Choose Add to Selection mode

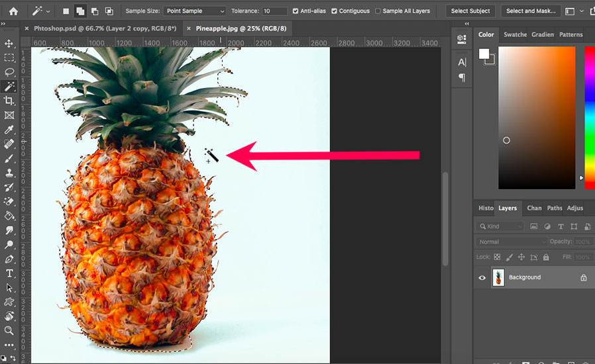tap(80, 11)
